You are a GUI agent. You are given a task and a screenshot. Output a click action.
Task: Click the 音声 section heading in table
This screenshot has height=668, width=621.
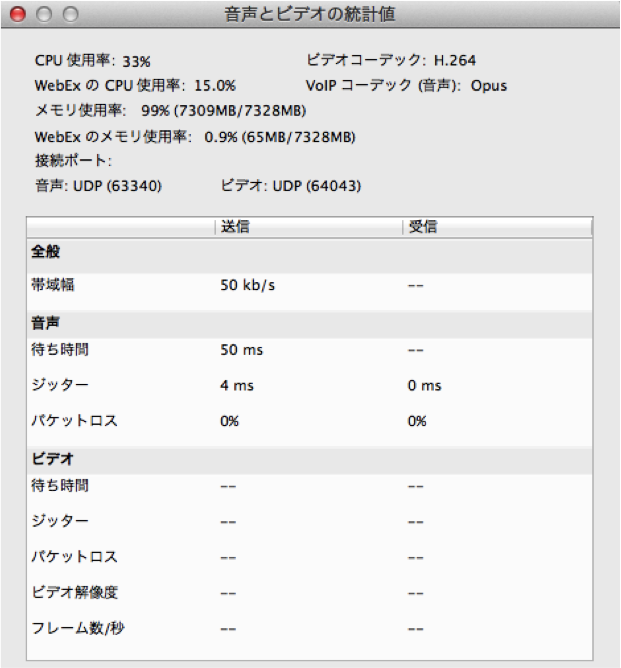tap(46, 323)
